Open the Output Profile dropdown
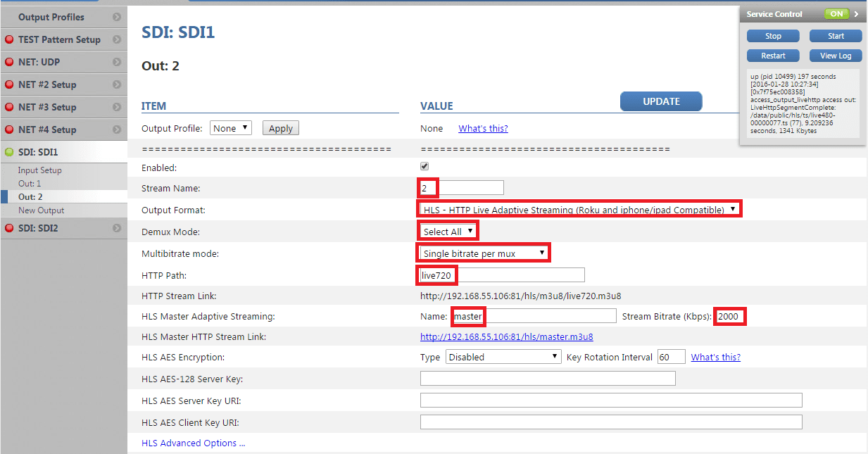The width and height of the screenshot is (868, 454). tap(230, 128)
